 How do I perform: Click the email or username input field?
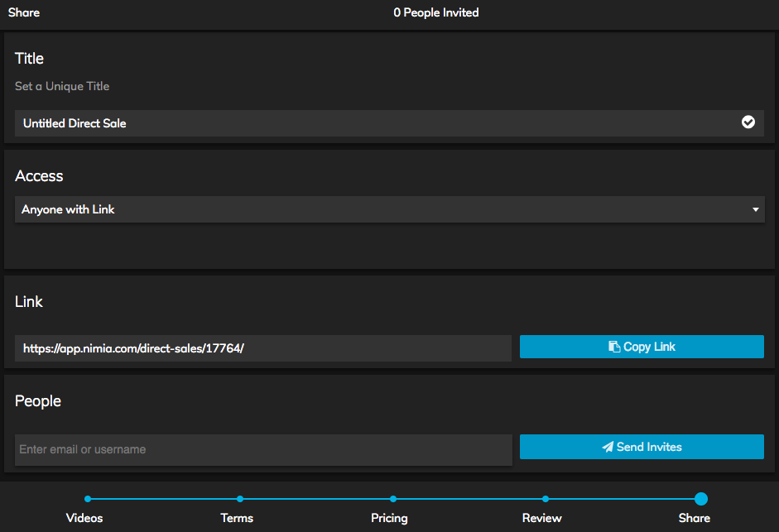263,449
